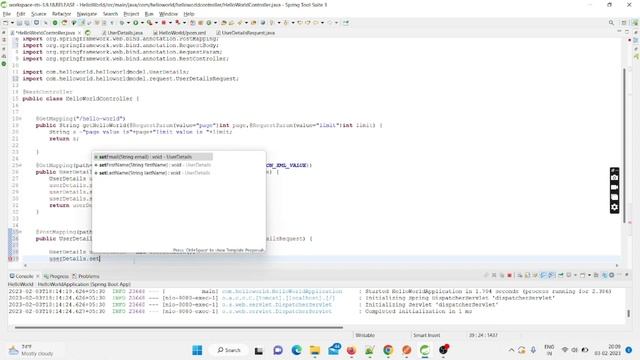The height and width of the screenshot is (360, 640).
Task: Open the Project menu
Action: point(131,14)
